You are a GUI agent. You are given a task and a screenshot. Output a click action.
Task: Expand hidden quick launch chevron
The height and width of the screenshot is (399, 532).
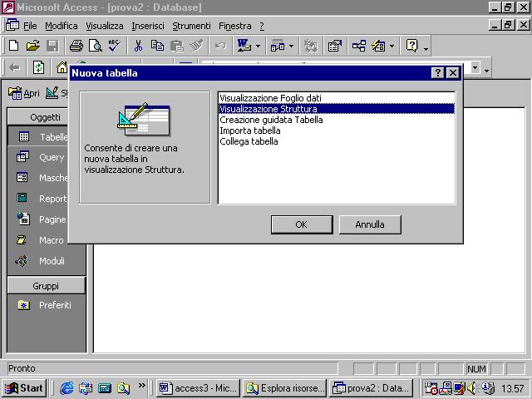[142, 386]
